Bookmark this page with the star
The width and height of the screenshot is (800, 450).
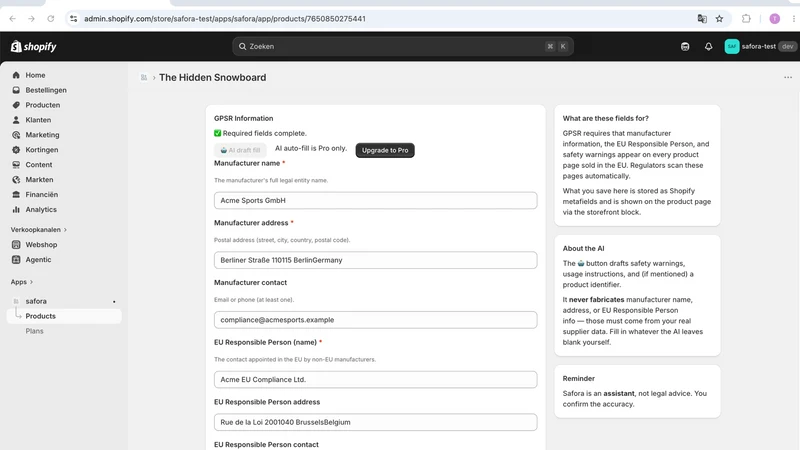click(x=719, y=19)
